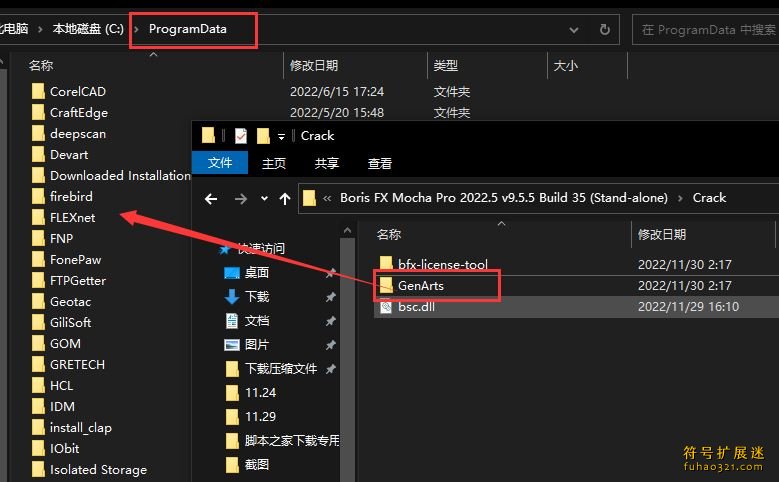The height and width of the screenshot is (482, 779).
Task: Select the FNP folder
Action: pyautogui.click(x=52, y=239)
